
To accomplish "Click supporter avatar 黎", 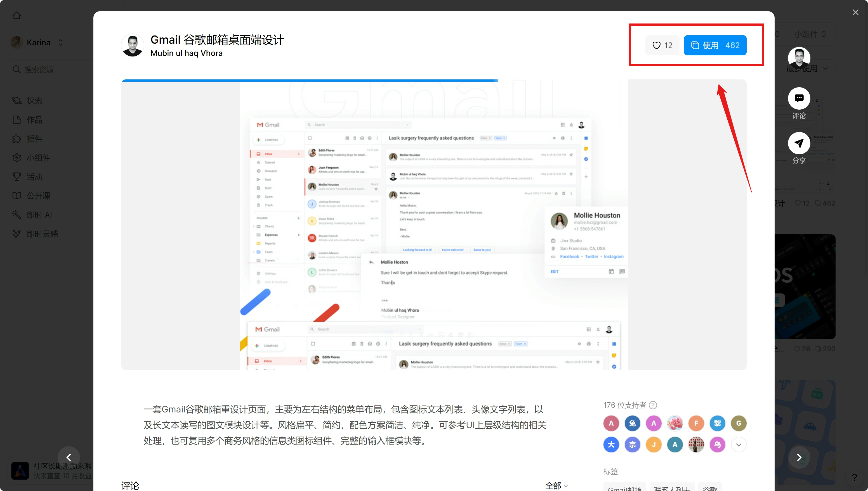I will [x=717, y=423].
